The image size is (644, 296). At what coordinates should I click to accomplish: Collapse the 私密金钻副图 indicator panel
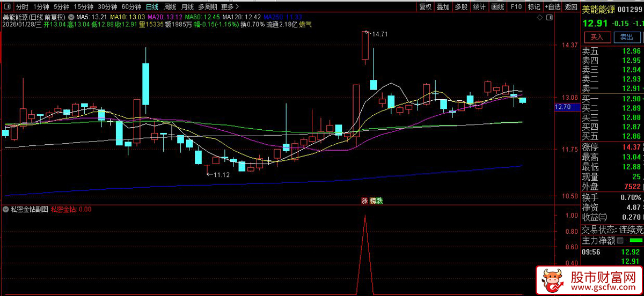[x=6, y=209]
